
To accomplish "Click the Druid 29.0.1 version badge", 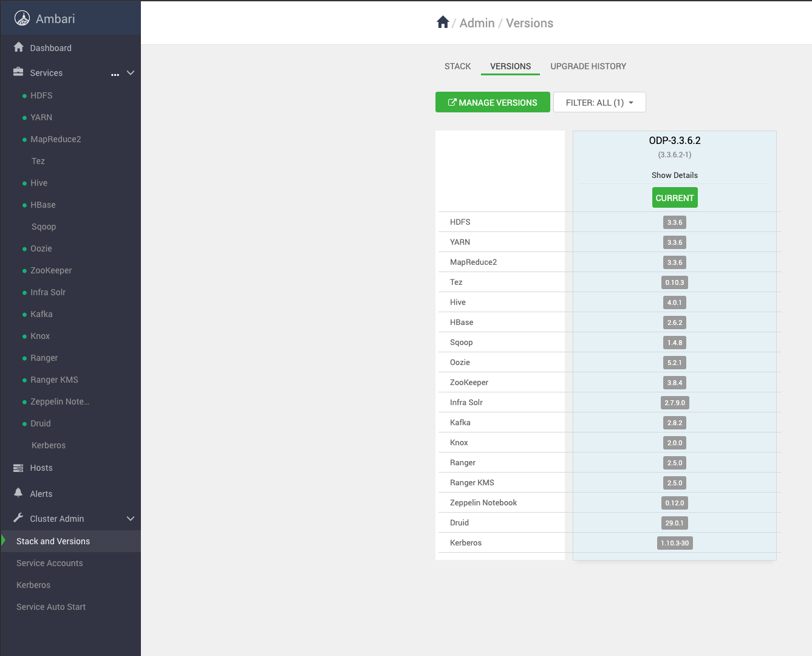I will point(675,523).
